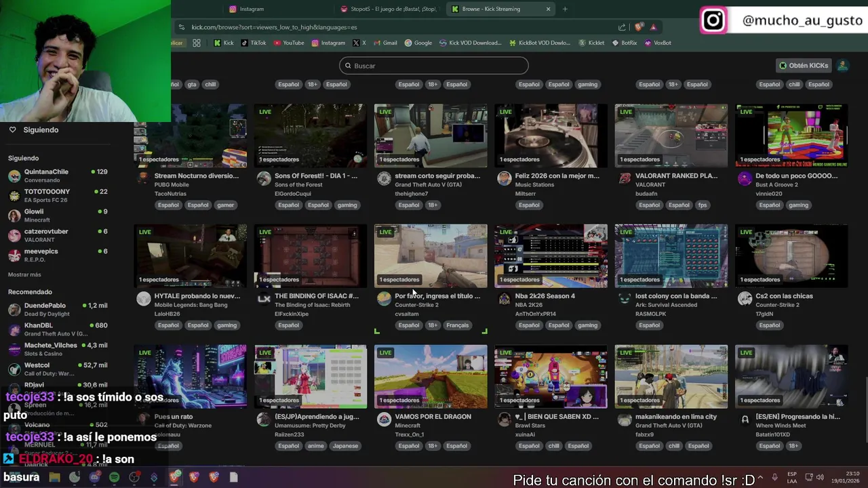Open the BotRix bookmark
This screenshot has height=488, width=868.
pos(625,43)
